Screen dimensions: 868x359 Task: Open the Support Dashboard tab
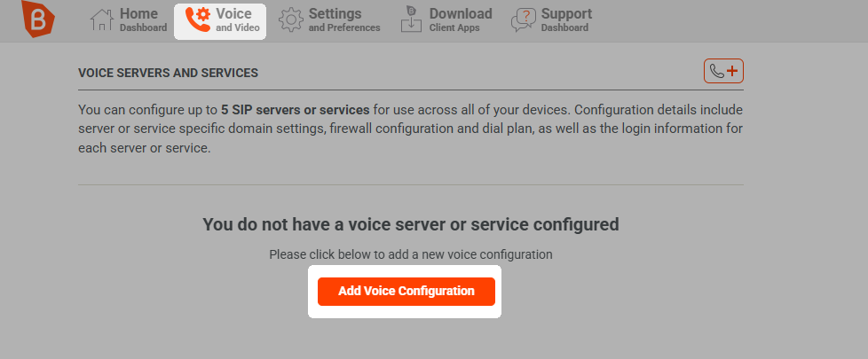tap(551, 20)
